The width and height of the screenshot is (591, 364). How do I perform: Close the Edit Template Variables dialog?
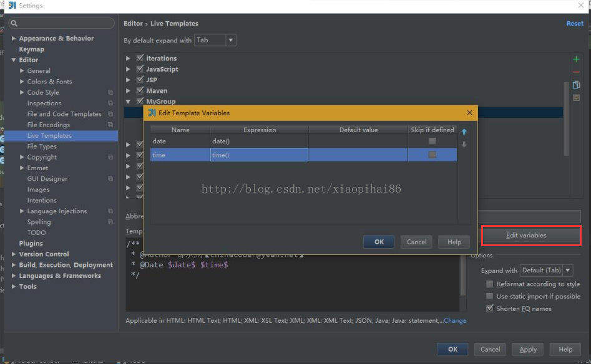coord(469,113)
